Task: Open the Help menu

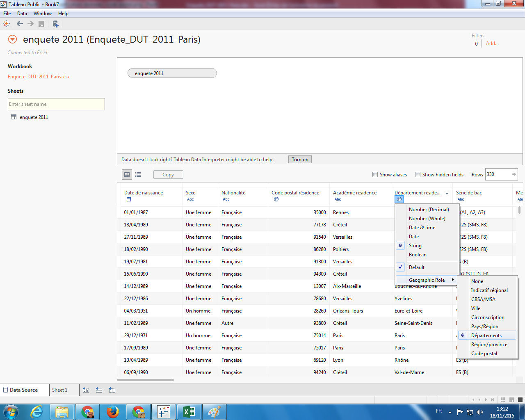Action: coord(63,14)
